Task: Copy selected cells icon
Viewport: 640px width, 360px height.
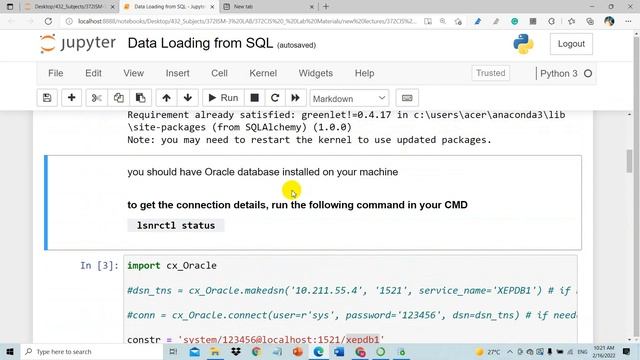Action: point(119,98)
